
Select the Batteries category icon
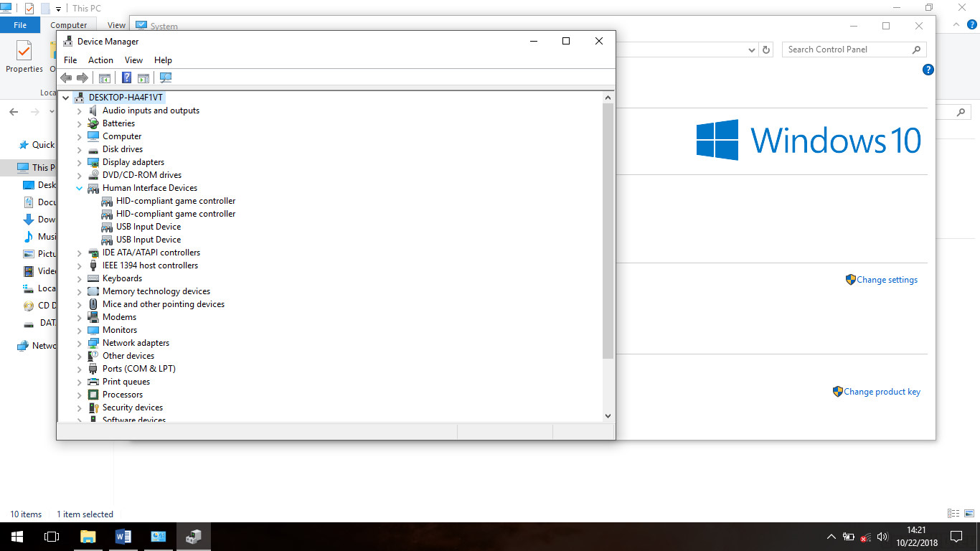point(93,123)
